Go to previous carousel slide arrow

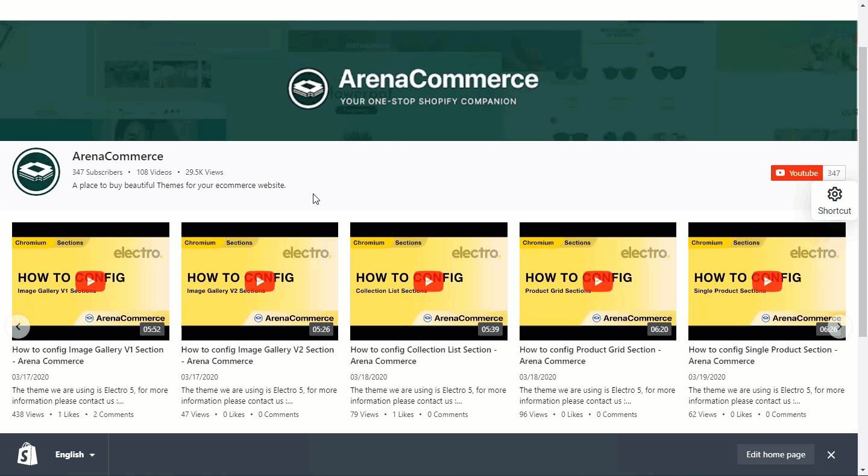(x=18, y=327)
